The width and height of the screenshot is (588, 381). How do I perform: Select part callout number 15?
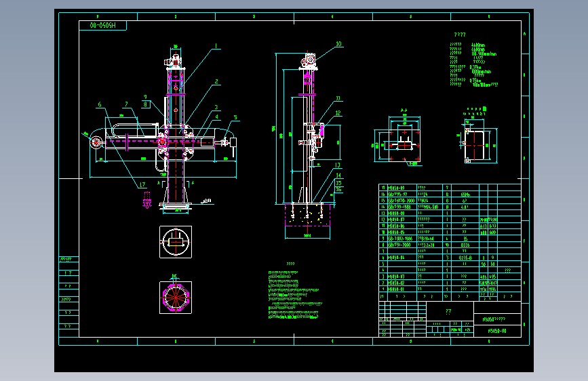pos(338,183)
